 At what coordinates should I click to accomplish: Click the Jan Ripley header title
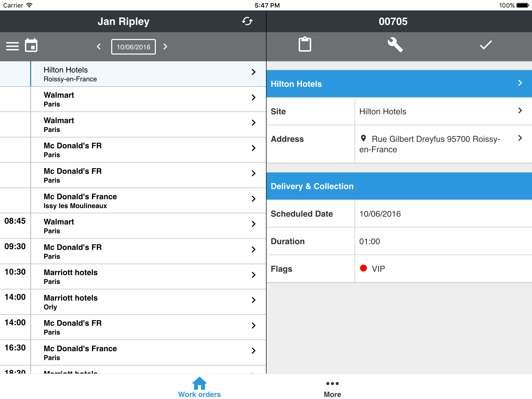[x=124, y=21]
